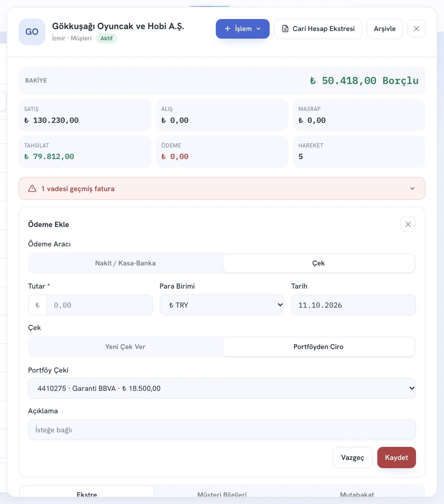Image resolution: width=444 pixels, height=504 pixels.
Task: Click the Ödeme Ekle heading
Action: 49,224
